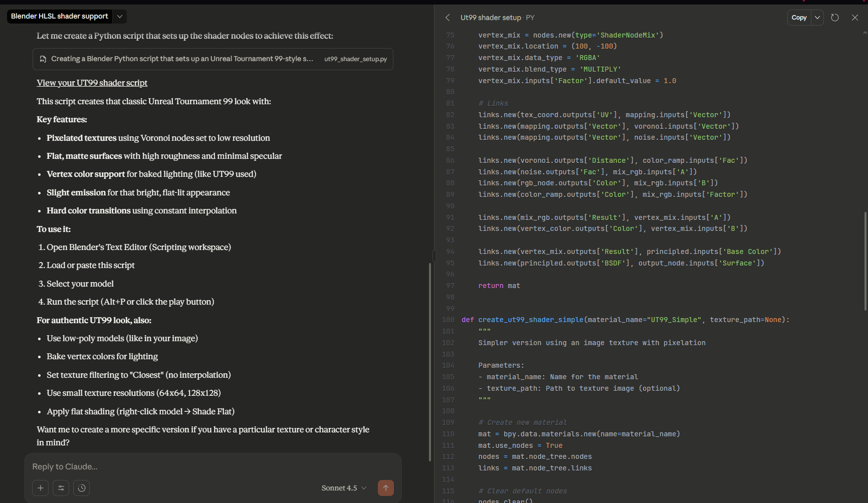Click the reload icon in the artifact header

click(834, 18)
